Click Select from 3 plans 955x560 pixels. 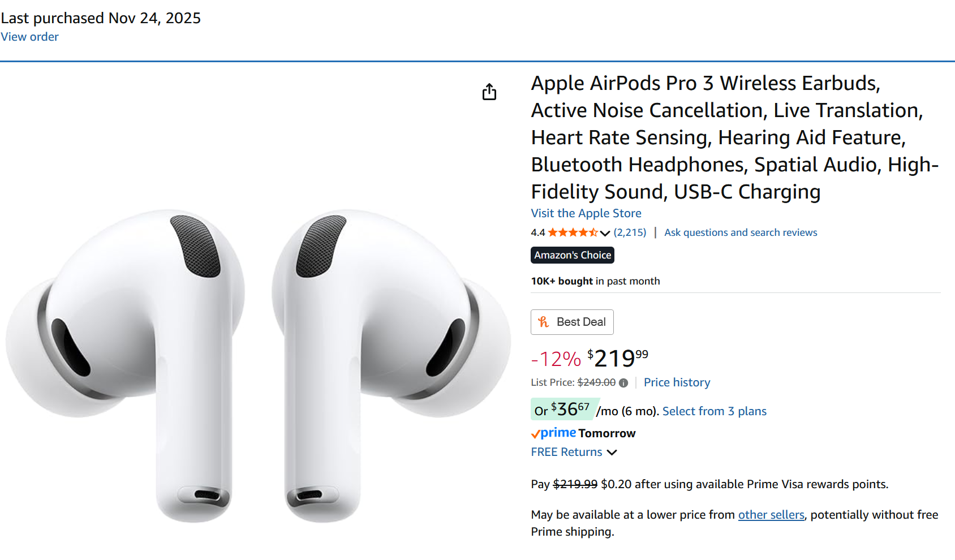coord(714,411)
